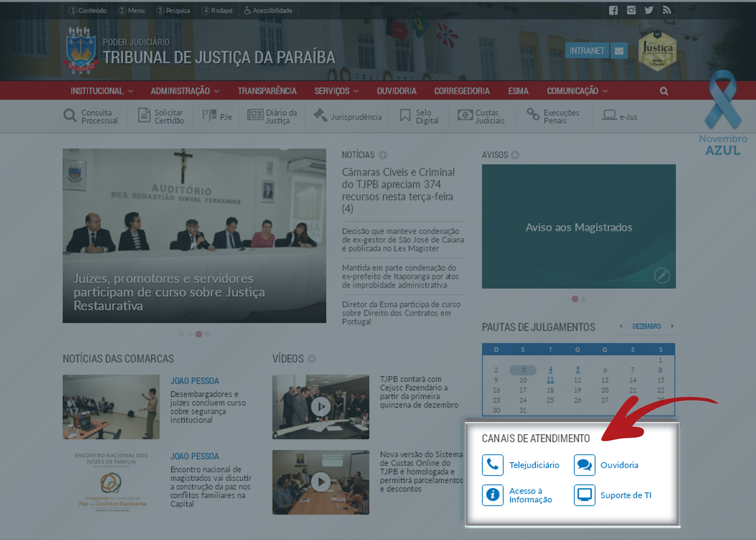
Task: Open Custas Judiciais shortcut
Action: 481,116
